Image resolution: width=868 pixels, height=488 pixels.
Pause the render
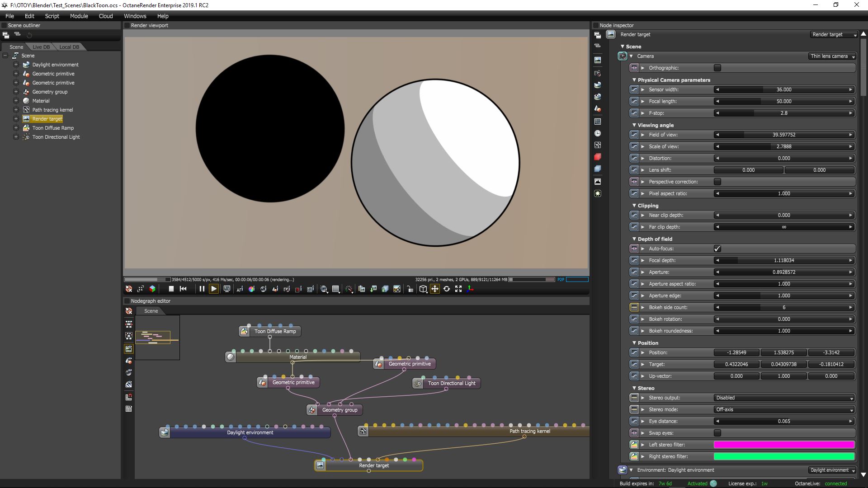point(202,289)
